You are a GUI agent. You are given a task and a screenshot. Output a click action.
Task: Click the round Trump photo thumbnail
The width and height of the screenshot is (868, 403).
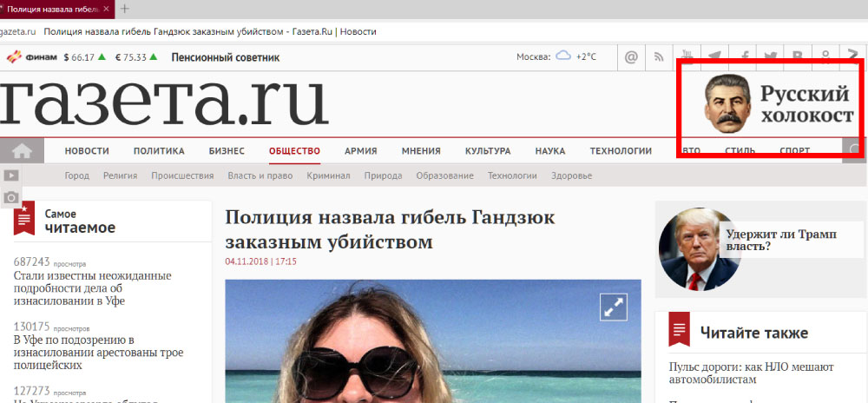700,249
